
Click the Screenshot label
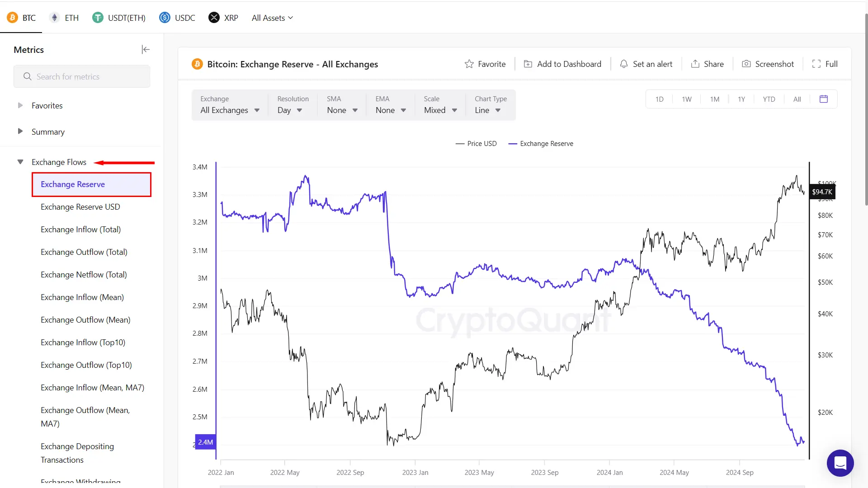click(x=774, y=64)
